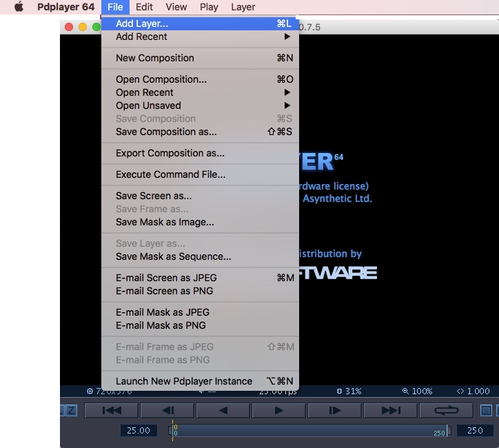
Task: Choose Open Composition...
Action: [200, 79]
